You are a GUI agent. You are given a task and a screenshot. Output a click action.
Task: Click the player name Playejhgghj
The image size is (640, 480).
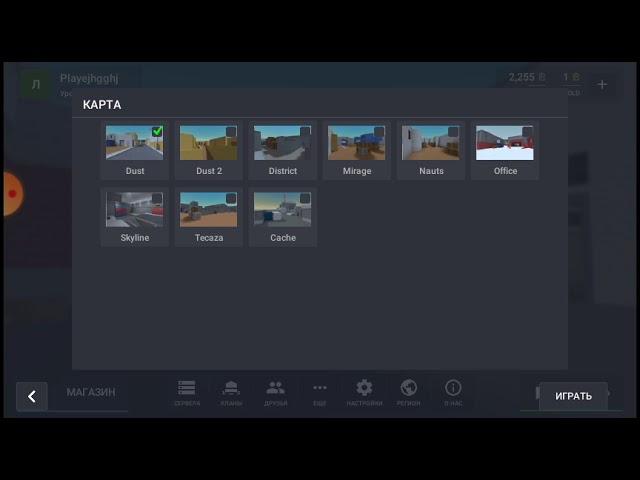click(x=89, y=78)
